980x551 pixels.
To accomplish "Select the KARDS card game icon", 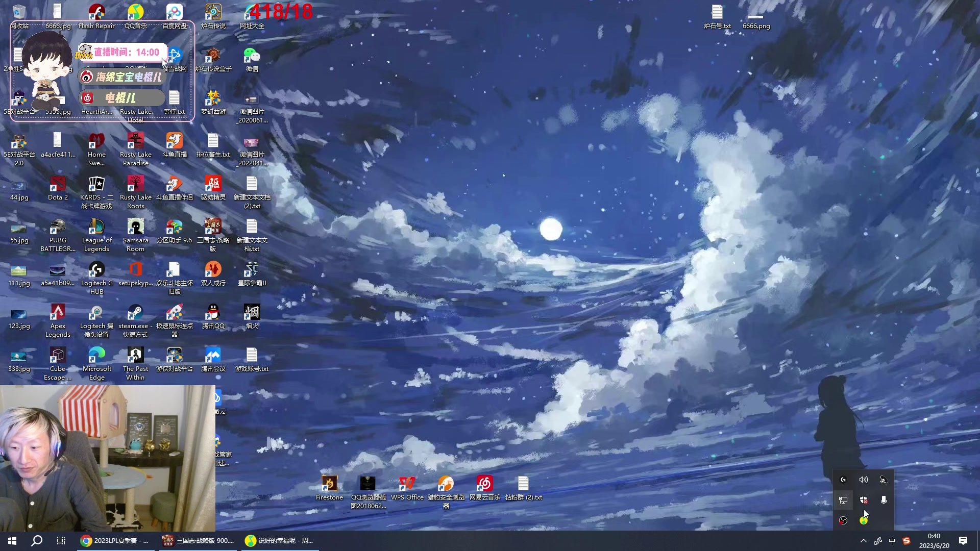I will point(96,192).
